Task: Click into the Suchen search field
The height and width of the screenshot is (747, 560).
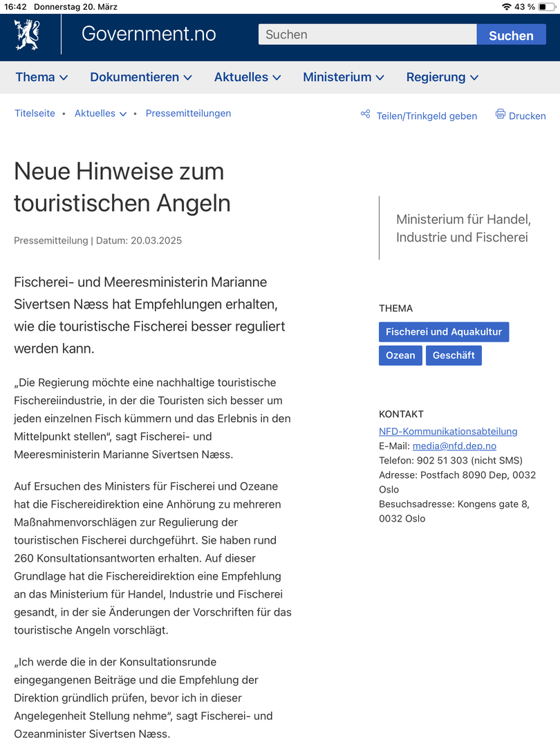Action: [x=367, y=35]
